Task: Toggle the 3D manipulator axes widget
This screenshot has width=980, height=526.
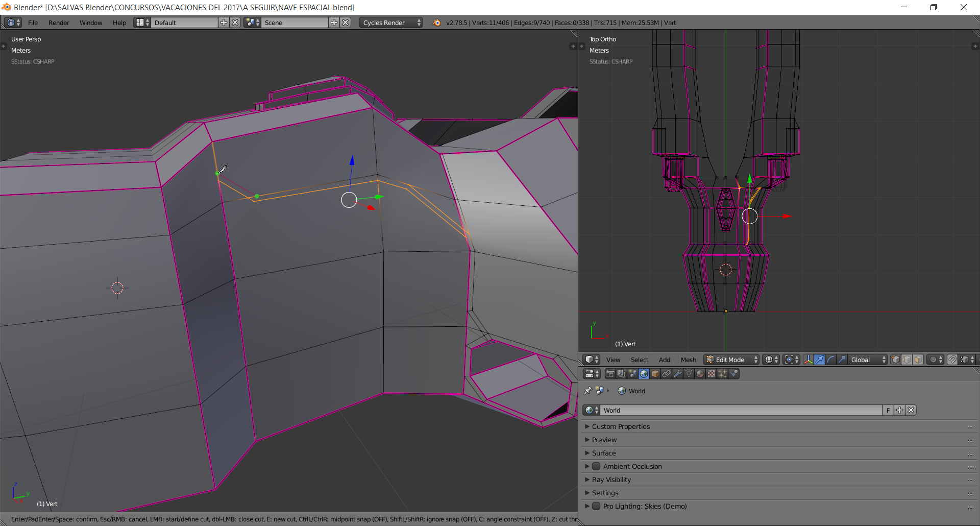Action: point(808,360)
